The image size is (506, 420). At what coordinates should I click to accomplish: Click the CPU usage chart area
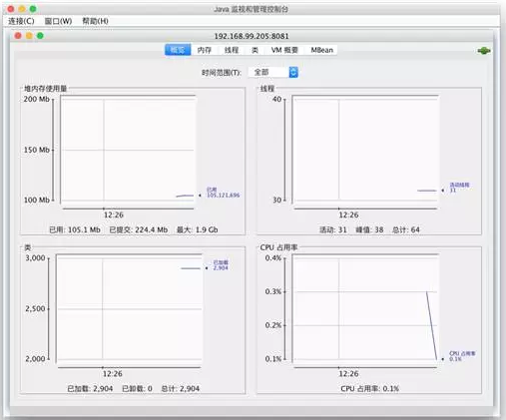click(x=365, y=307)
